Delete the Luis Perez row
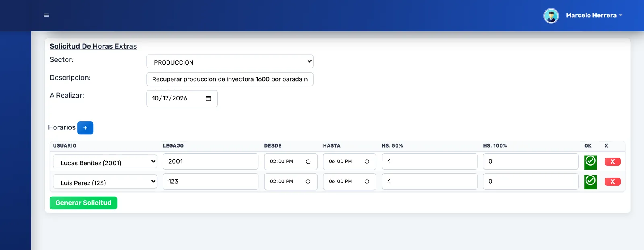Screen dimensions: 644x250 [613, 182]
